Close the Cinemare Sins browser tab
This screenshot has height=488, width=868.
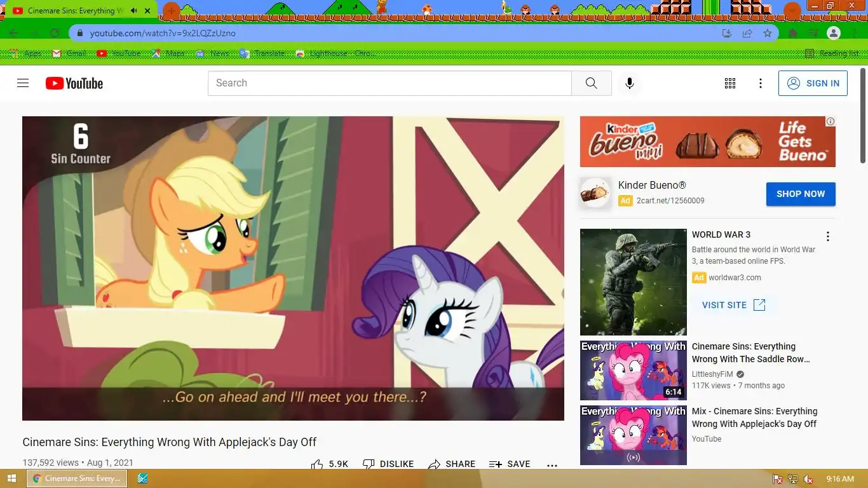pos(149,11)
